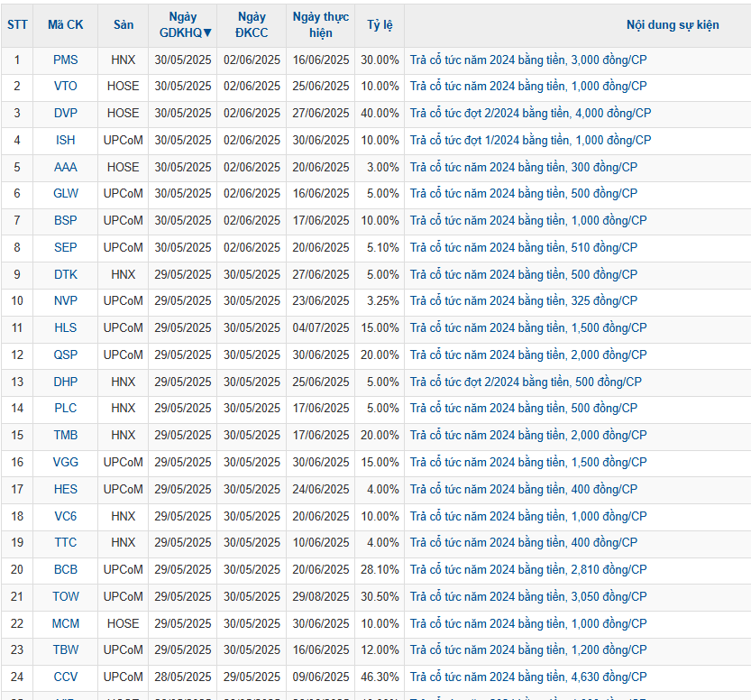The width and height of the screenshot is (751, 700).
Task: Sort the table by Ngày thực hiện
Action: pyautogui.click(x=320, y=25)
